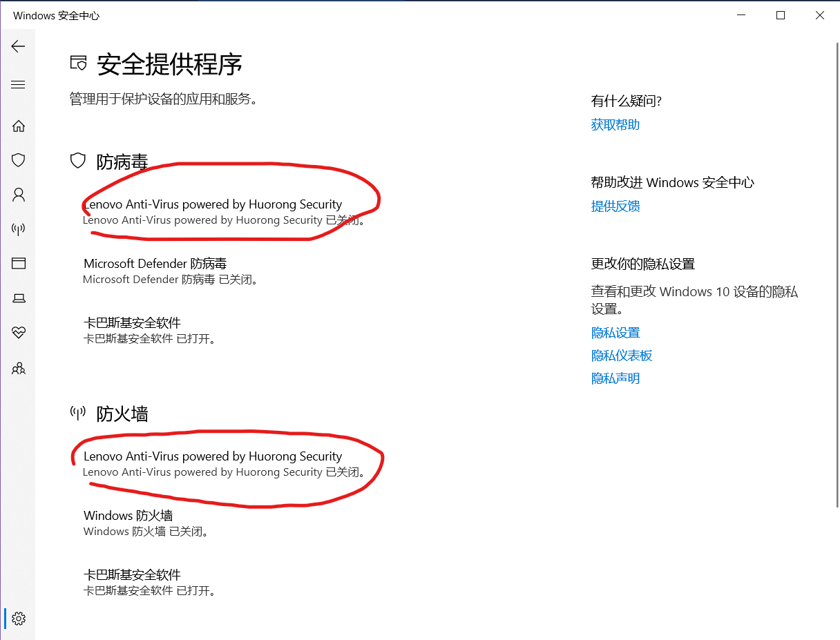The height and width of the screenshot is (640, 840).
Task: Click the 帮助改进 Windows 安全中心 heading
Action: click(x=673, y=183)
